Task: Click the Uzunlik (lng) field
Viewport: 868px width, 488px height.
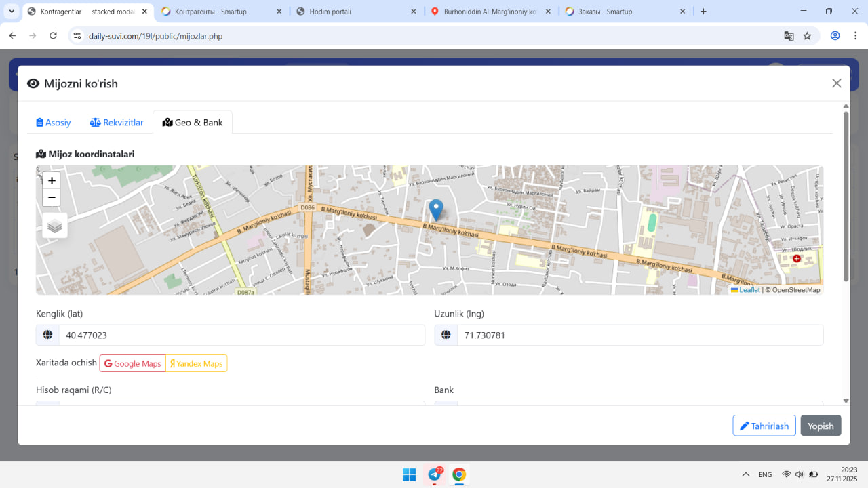Action: pos(639,335)
